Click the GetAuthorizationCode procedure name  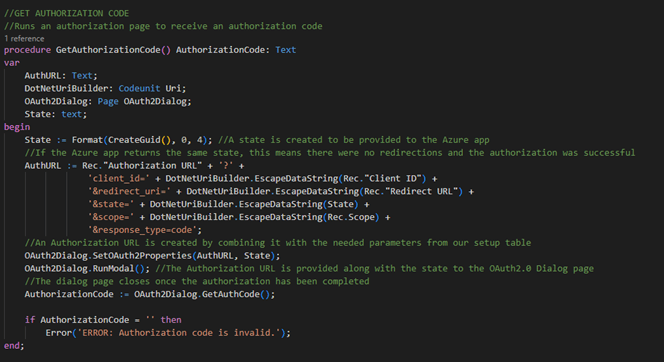tap(108, 50)
